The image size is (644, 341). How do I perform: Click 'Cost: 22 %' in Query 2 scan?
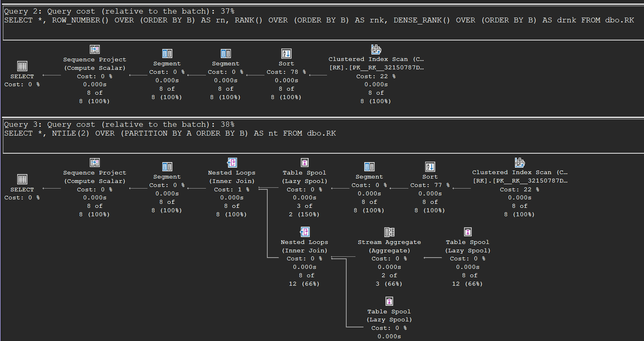click(x=376, y=76)
